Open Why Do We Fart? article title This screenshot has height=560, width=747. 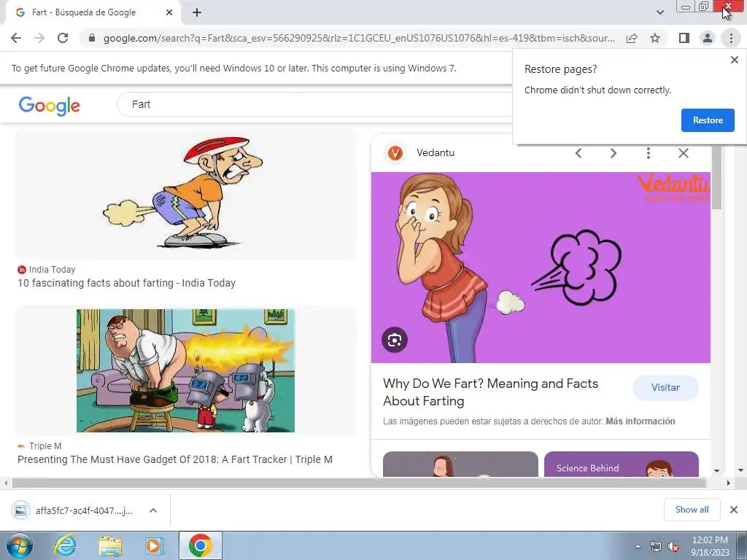pyautogui.click(x=491, y=392)
